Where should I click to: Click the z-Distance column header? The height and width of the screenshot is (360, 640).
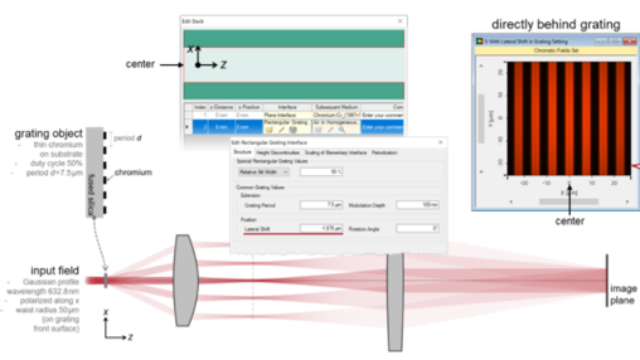click(x=222, y=107)
